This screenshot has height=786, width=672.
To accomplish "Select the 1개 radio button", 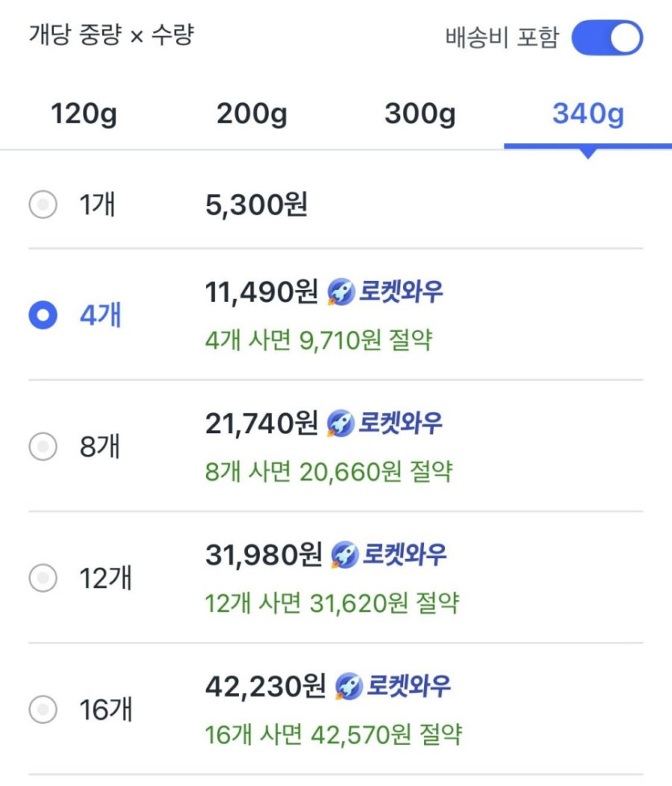I will coord(43,205).
